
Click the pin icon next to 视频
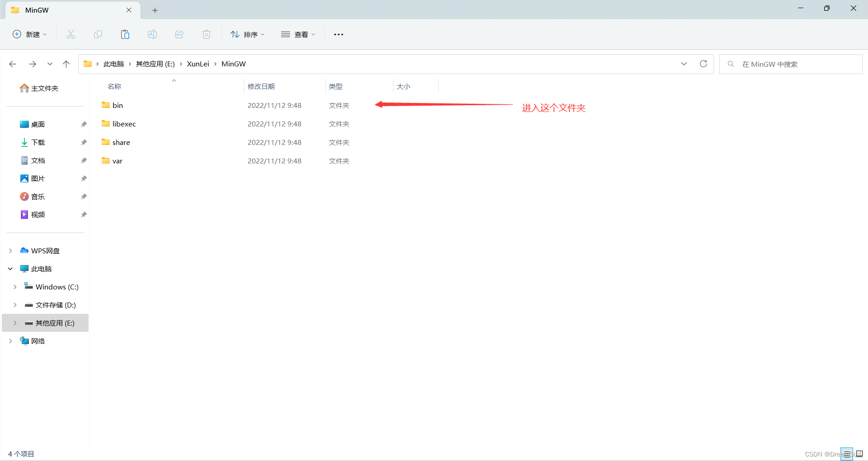pos(84,214)
